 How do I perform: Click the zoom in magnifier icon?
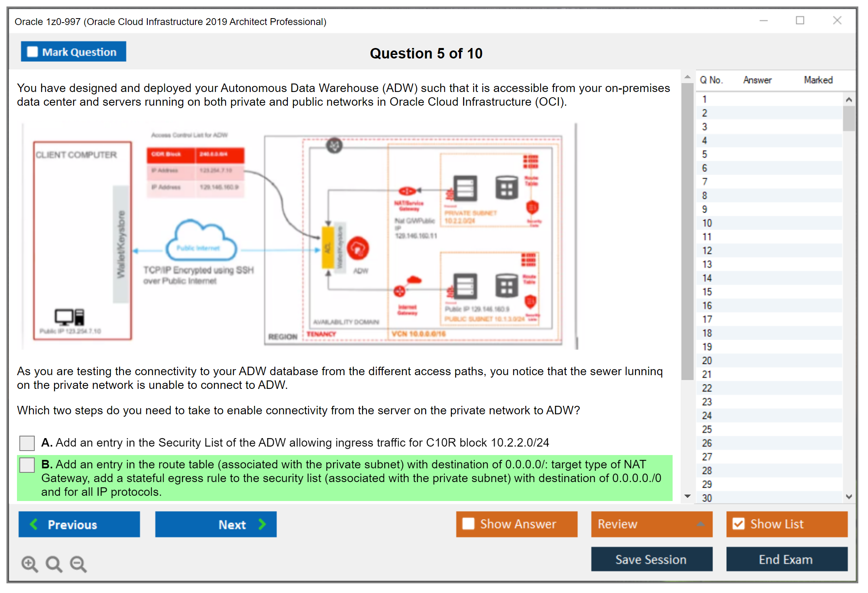29,564
